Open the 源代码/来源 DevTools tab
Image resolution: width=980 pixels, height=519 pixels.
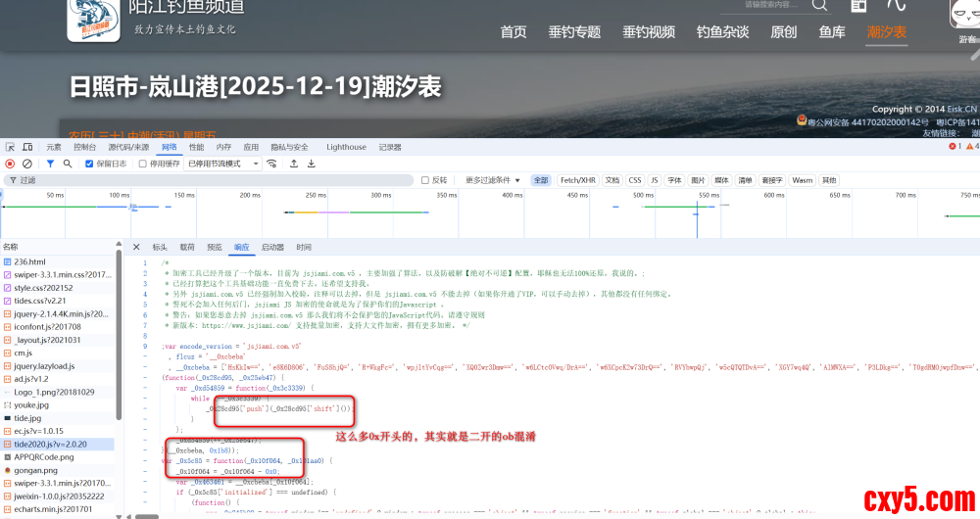[x=128, y=148]
